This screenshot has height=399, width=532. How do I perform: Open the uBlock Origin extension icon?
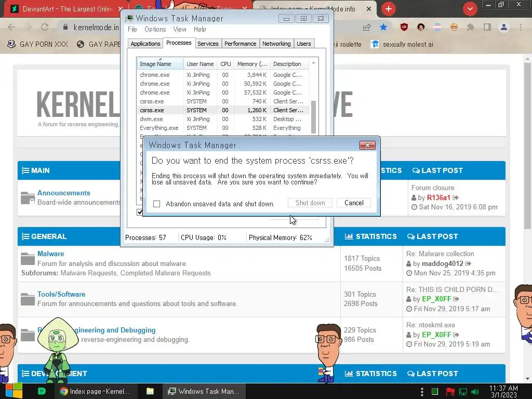(404, 27)
